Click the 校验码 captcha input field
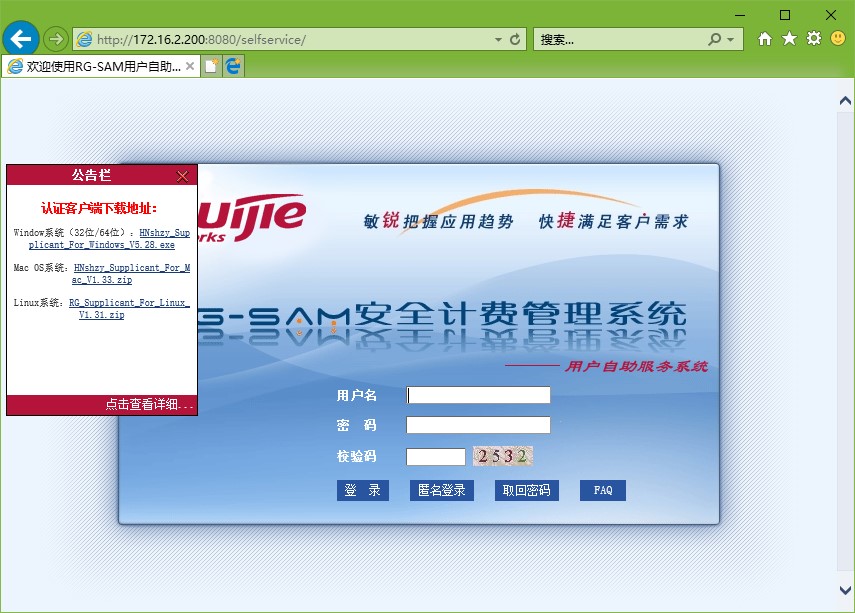The width and height of the screenshot is (855, 613). tap(436, 456)
